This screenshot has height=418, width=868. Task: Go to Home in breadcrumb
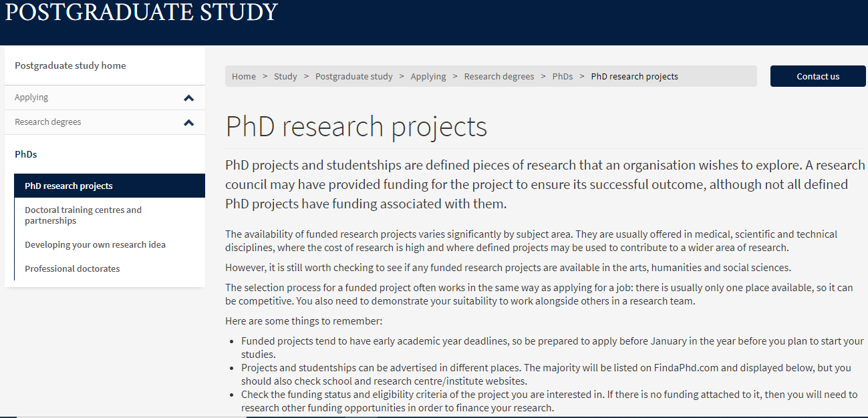click(244, 76)
